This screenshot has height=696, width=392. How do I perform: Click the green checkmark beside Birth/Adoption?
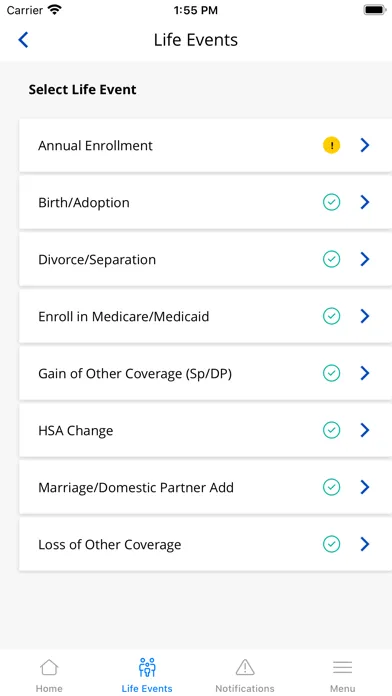tap(331, 202)
